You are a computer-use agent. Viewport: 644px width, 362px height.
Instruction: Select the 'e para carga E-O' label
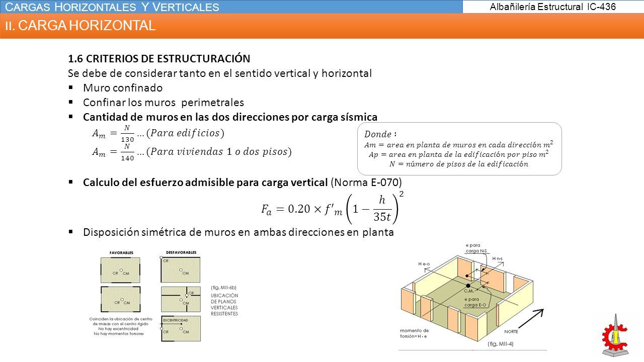pyautogui.click(x=474, y=302)
